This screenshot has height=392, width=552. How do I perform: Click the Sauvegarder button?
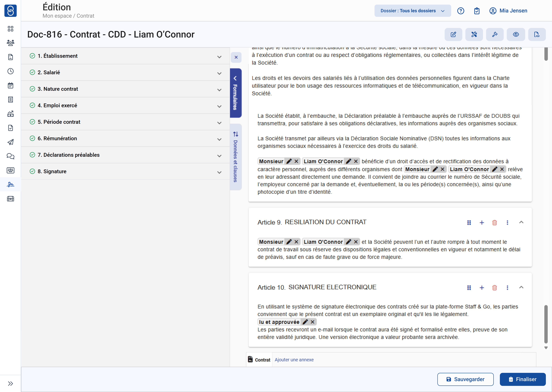(x=465, y=379)
